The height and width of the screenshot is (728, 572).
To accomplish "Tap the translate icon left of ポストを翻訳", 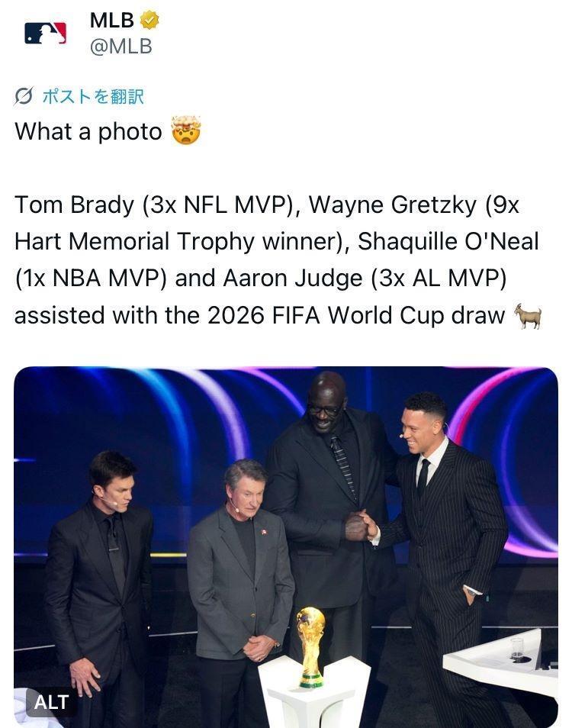I will coord(24,96).
